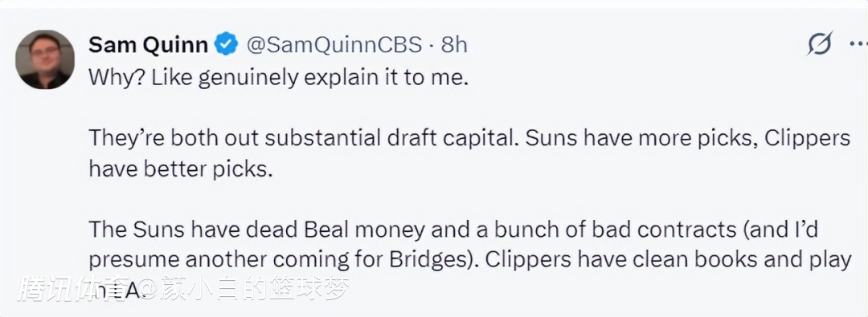The width and height of the screenshot is (868, 317).
Task: Click the Sam Quinn display name
Action: click(149, 45)
